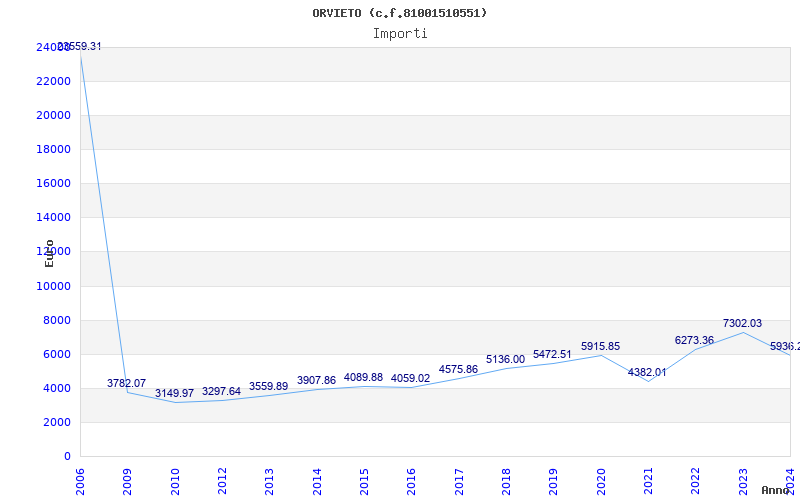Click the 2017 year label
Image resolution: width=800 pixels, height=500 pixels.
coord(459,482)
